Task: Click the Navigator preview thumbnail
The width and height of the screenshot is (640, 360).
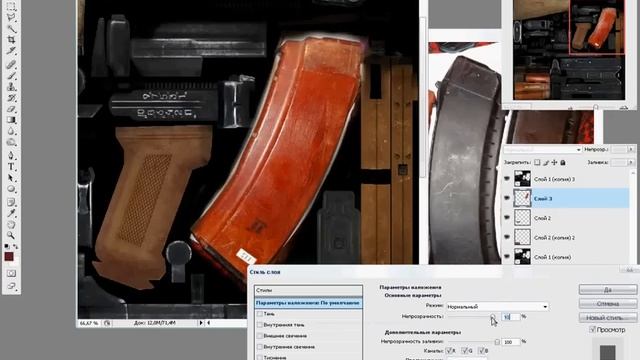Action: tap(569, 50)
